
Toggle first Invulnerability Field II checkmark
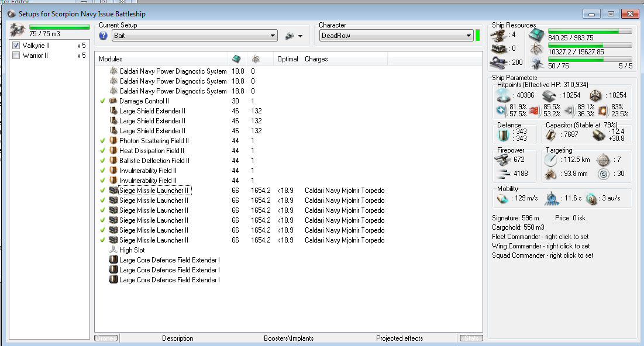tap(103, 170)
